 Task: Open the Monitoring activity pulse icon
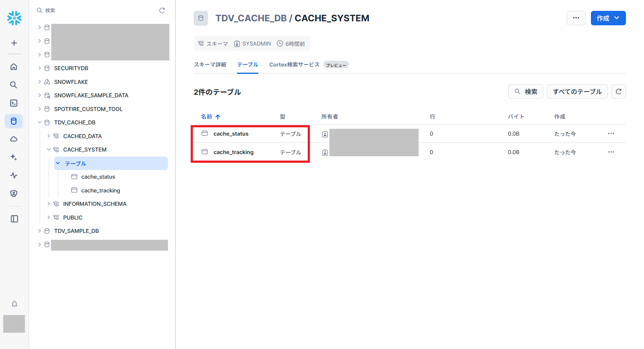(14, 175)
